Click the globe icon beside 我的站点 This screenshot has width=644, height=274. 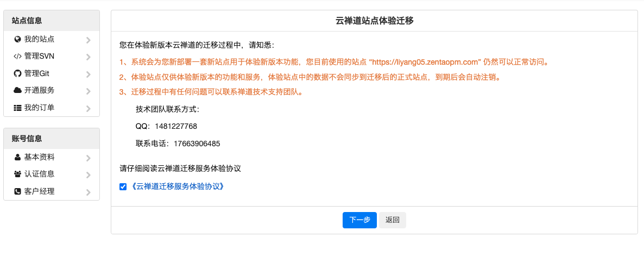pos(17,39)
